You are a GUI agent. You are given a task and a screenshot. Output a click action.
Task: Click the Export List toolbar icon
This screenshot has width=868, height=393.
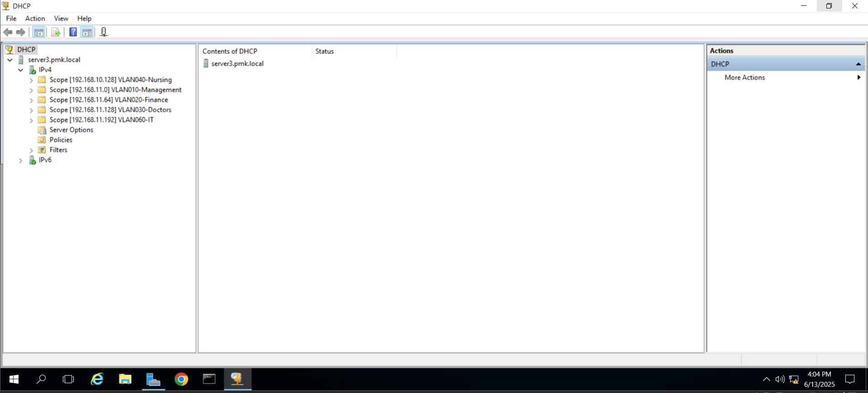[x=56, y=32]
